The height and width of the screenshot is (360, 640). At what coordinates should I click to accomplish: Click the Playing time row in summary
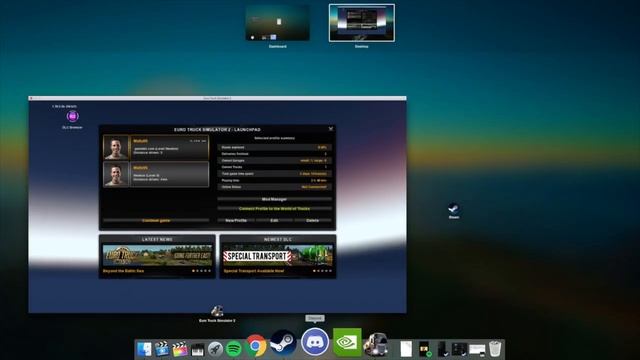pos(274,180)
